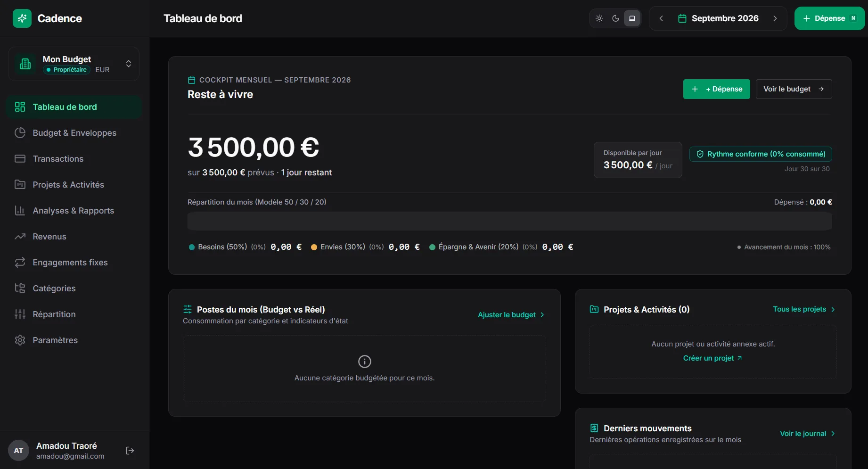The image size is (868, 469).
Task: Open Paramètres via the gear icon
Action: pyautogui.click(x=20, y=340)
